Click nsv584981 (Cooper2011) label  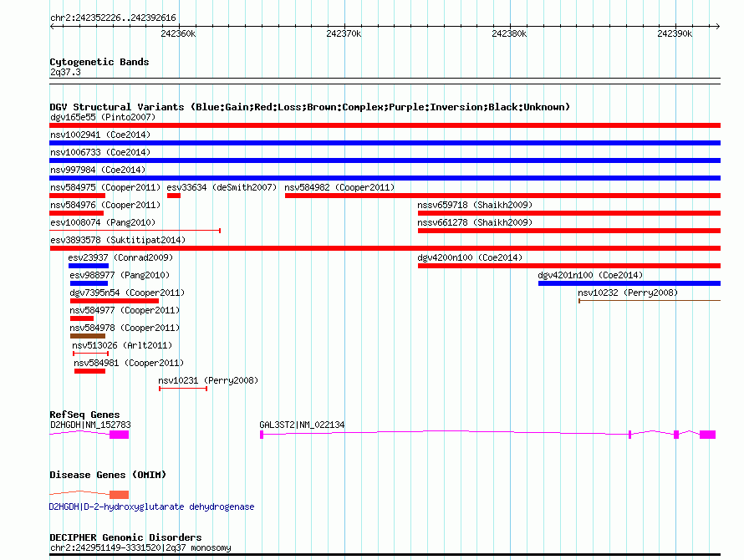pos(129,363)
